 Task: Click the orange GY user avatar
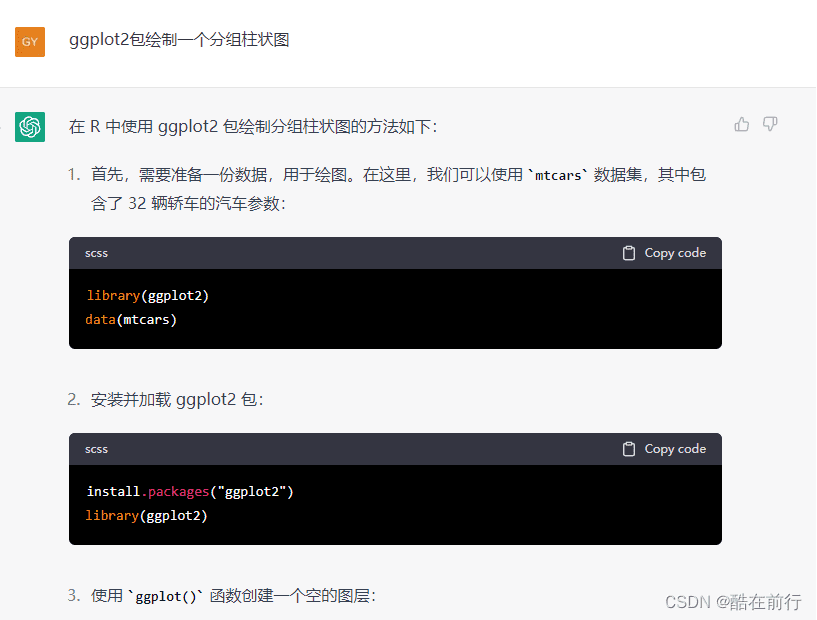point(30,42)
